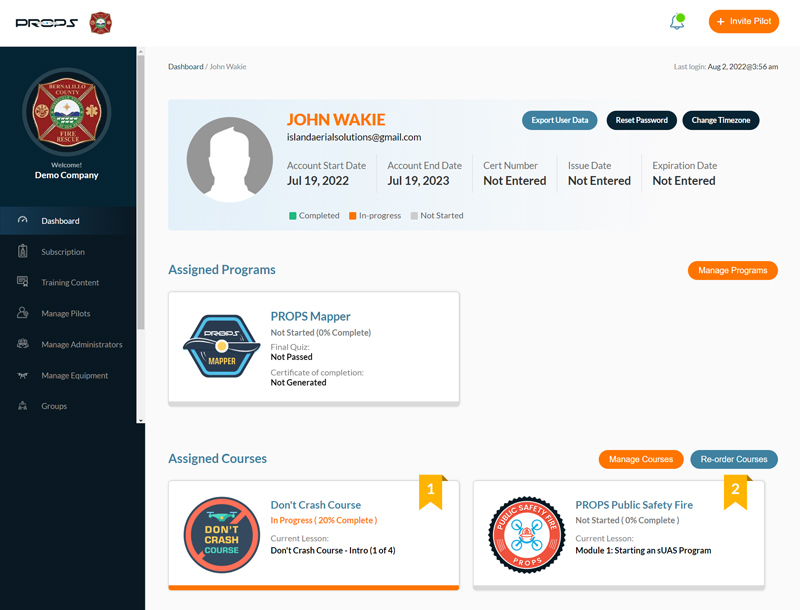Click the Dashboard gauge icon in sidebar

point(23,221)
